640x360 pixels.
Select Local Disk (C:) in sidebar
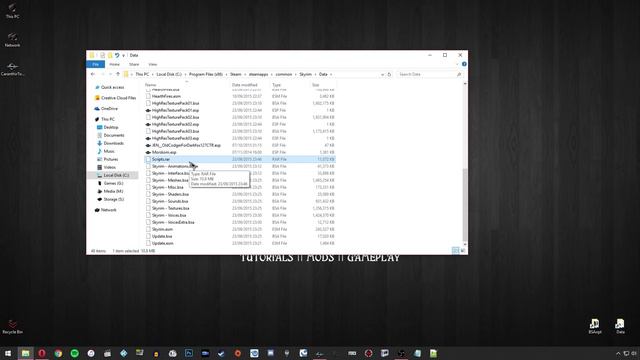tap(116, 175)
